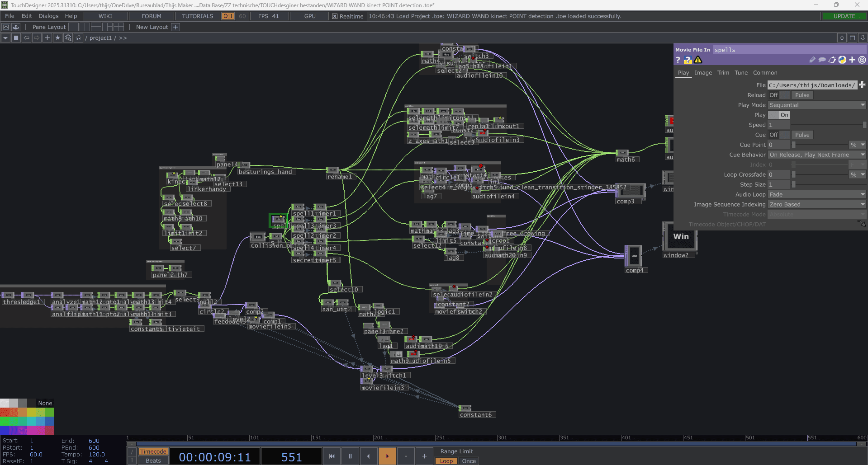Toggle the Realtime checkbox
The height and width of the screenshot is (465, 868).
(x=335, y=16)
